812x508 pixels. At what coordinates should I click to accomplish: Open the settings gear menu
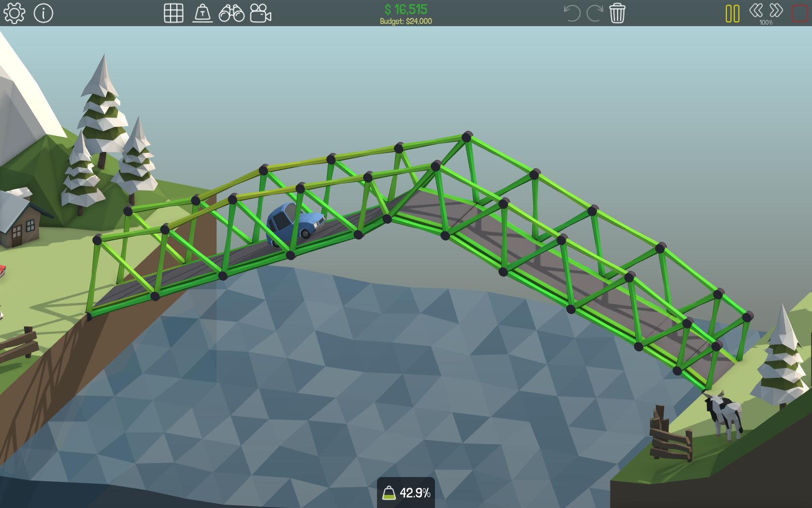pyautogui.click(x=14, y=13)
